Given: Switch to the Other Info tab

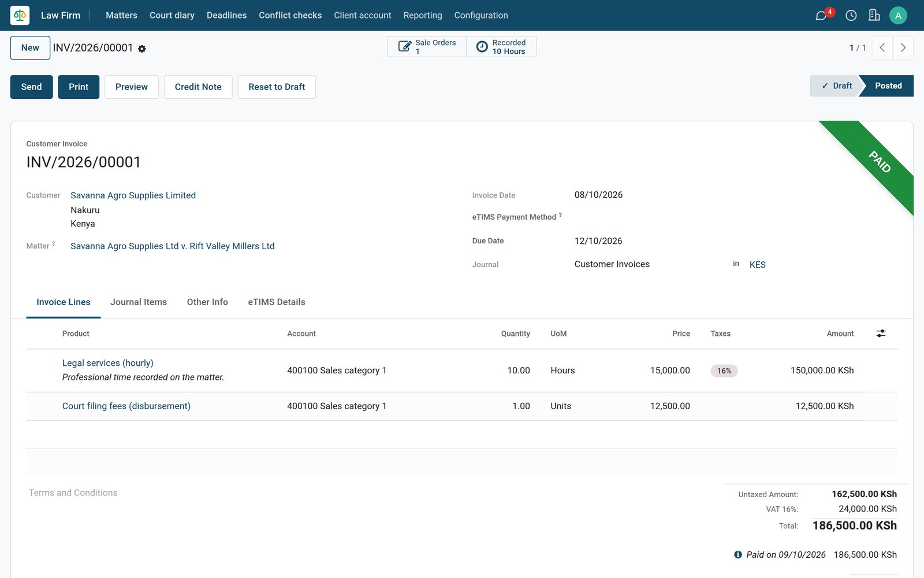Looking at the screenshot, I should point(207,302).
